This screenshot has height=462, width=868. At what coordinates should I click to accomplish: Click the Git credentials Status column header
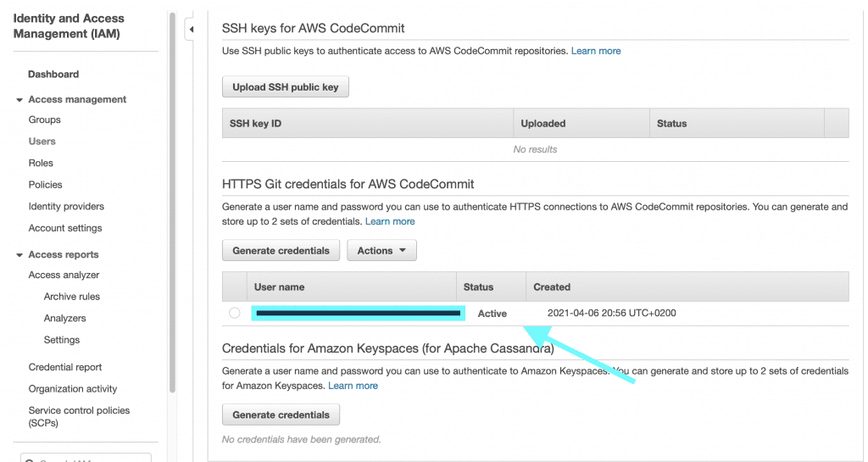[x=491, y=287]
